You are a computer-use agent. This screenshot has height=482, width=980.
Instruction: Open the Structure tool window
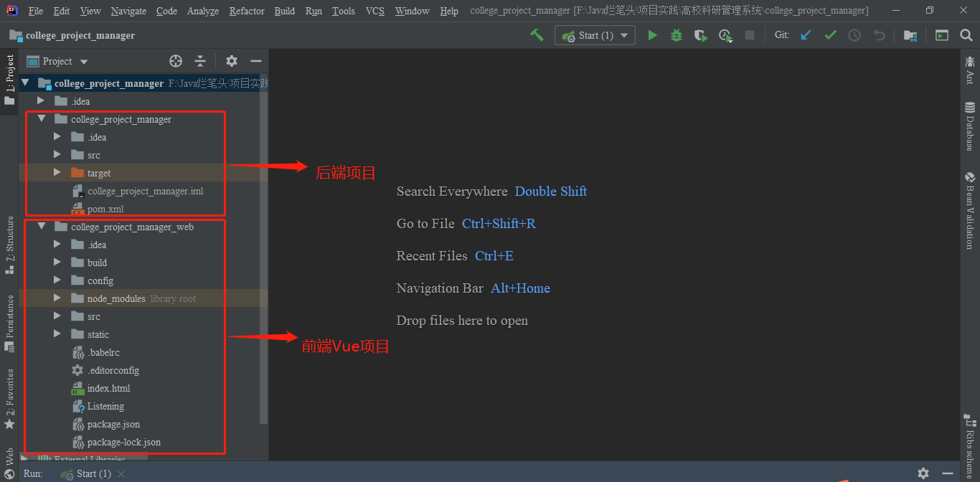9,245
